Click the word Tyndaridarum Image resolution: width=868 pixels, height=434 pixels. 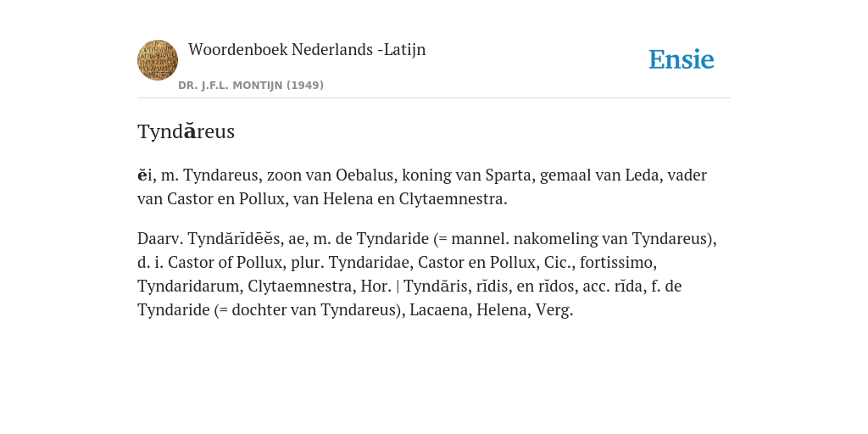point(190,287)
